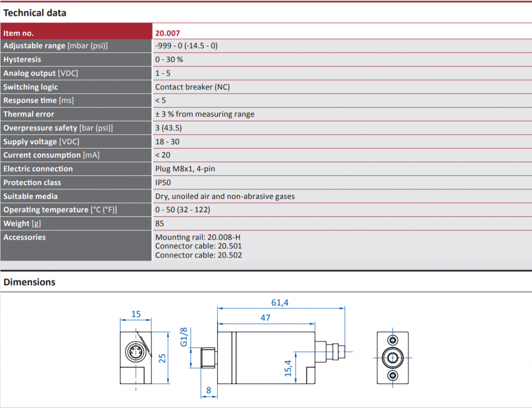Image resolution: width=532 pixels, height=408 pixels.
Task: Click the '15,4' dimension label
Action: (x=288, y=368)
